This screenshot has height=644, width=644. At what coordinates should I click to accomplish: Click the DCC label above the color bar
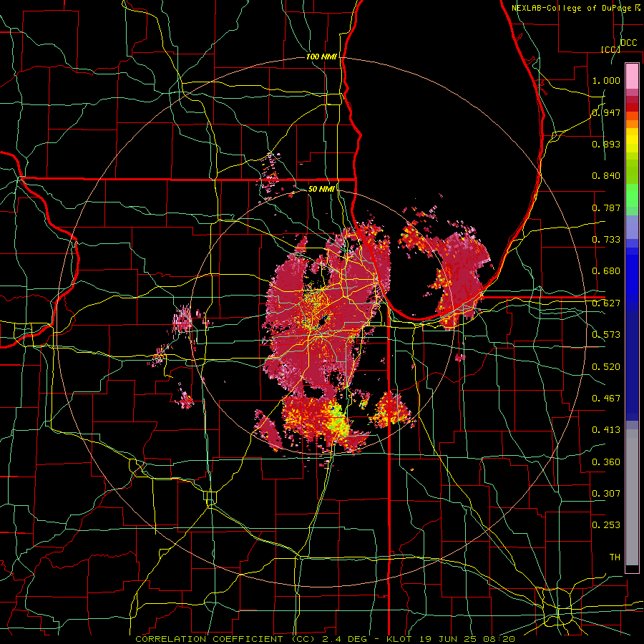(x=628, y=43)
